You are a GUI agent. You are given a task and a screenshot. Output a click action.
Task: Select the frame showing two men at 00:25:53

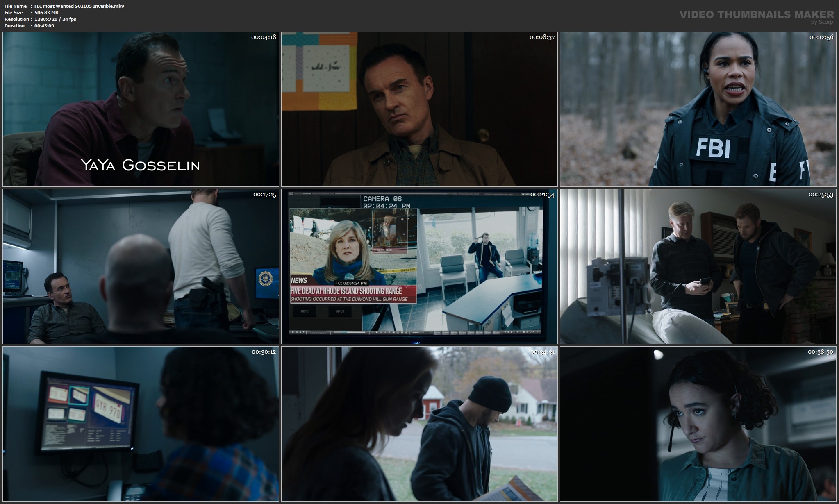[698, 267]
